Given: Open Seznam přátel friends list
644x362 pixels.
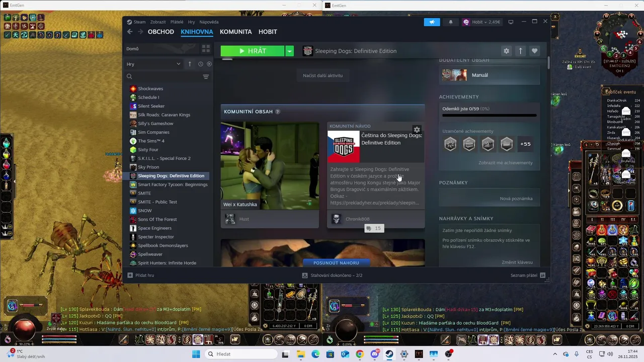Looking at the screenshot, I should (528, 275).
